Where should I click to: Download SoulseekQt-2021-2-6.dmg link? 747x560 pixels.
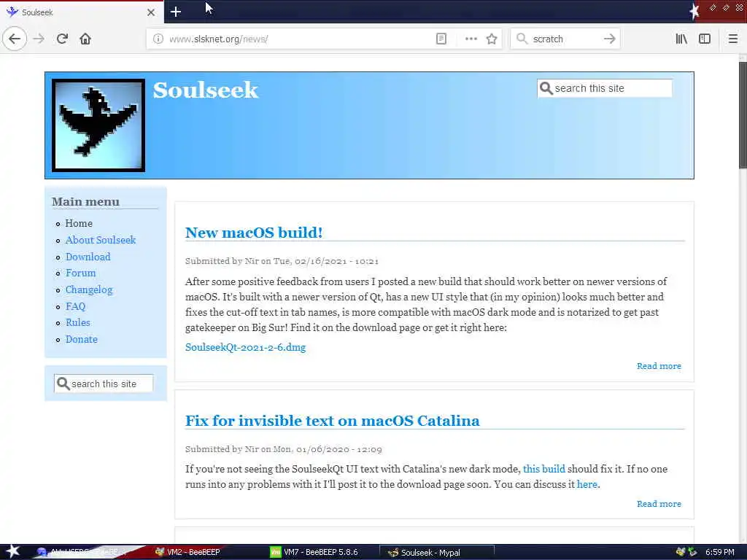(x=245, y=347)
